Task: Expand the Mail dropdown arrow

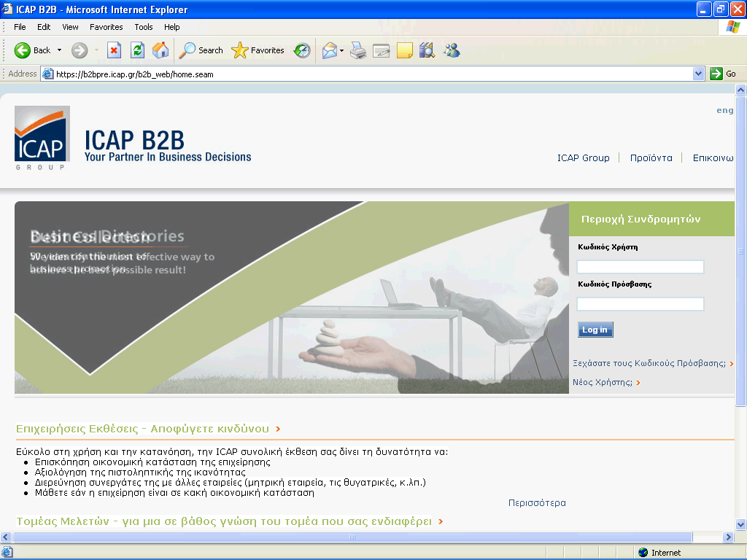Action: tap(341, 50)
